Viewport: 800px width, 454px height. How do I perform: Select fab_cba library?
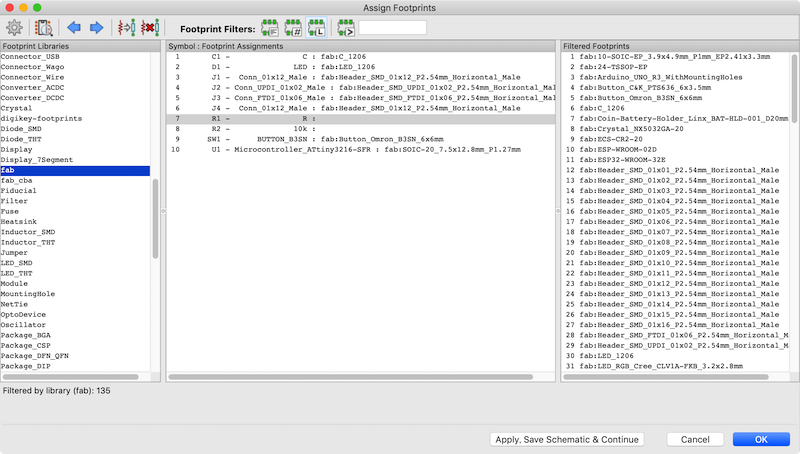pyautogui.click(x=16, y=181)
